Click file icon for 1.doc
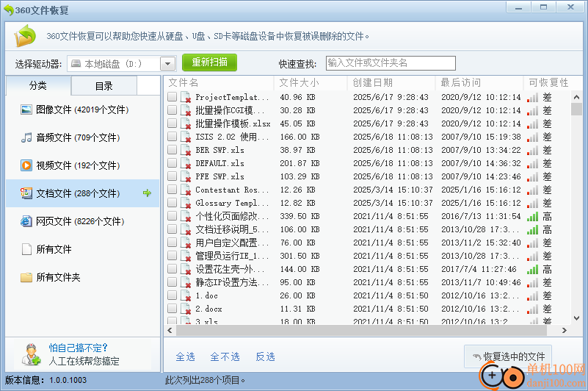The image size is (588, 391). pos(186,295)
